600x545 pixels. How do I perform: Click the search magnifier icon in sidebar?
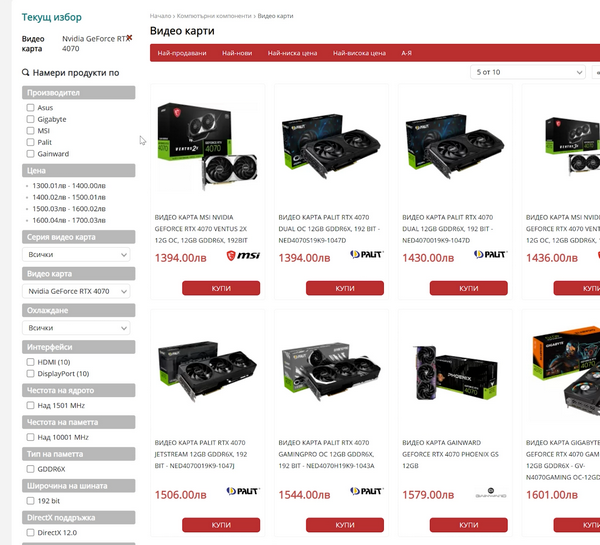(26, 73)
